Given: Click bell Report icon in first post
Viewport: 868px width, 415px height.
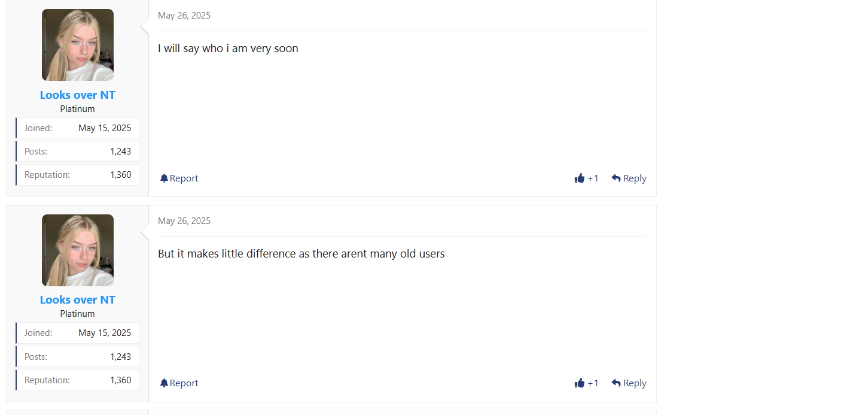Looking at the screenshot, I should (164, 178).
